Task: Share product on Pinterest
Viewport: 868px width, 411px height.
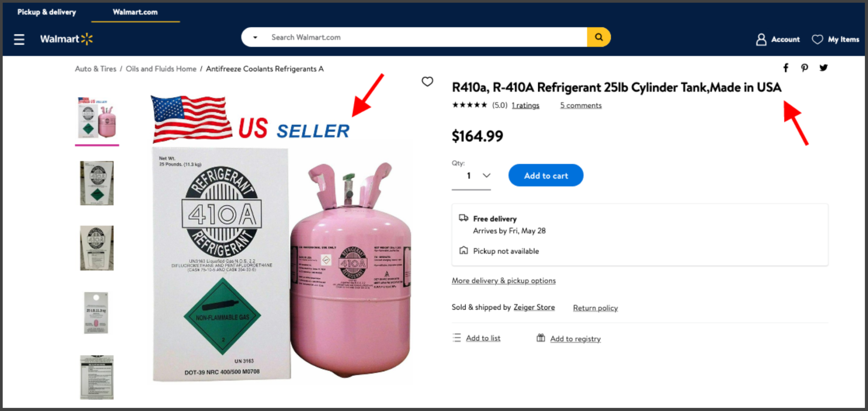Action: [804, 68]
